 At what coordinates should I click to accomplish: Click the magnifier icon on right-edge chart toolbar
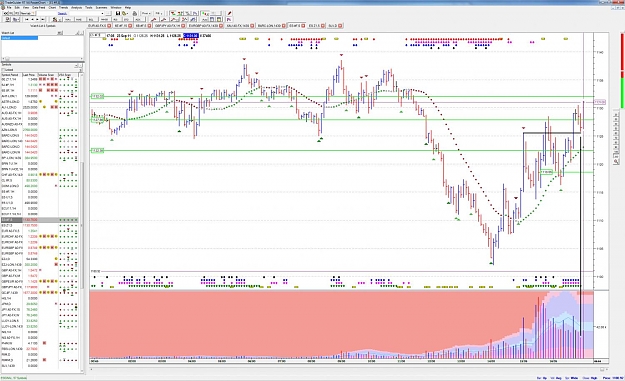tap(616, 162)
